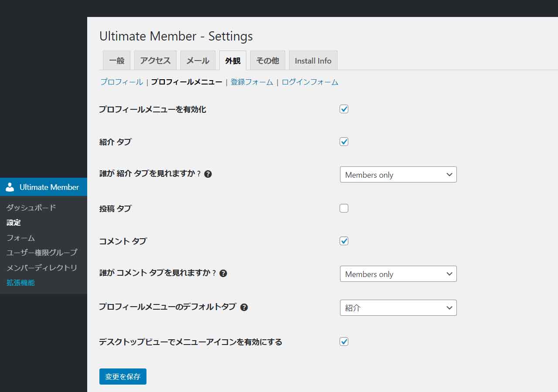
Task: Click the プロフィールメニューを有効化 label
Action: 153,109
